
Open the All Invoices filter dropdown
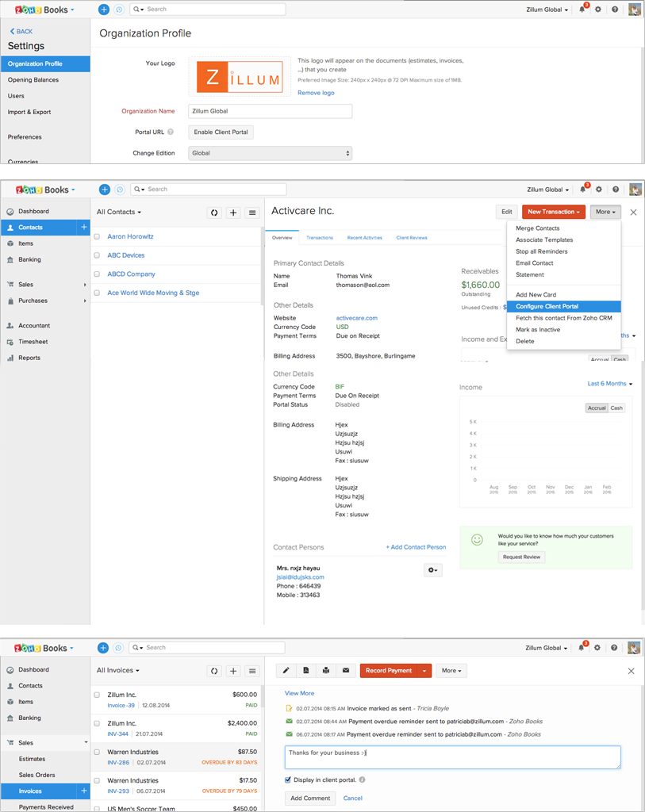point(119,671)
